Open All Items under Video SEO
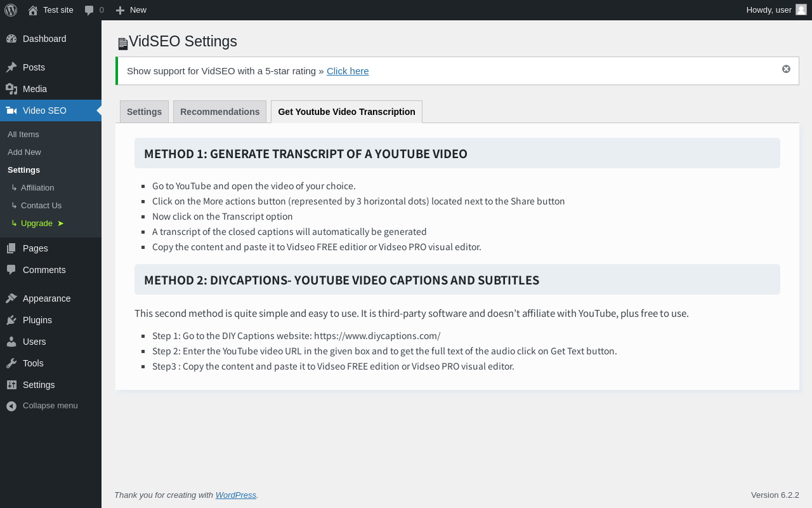The width and height of the screenshot is (812, 508). pyautogui.click(x=23, y=135)
